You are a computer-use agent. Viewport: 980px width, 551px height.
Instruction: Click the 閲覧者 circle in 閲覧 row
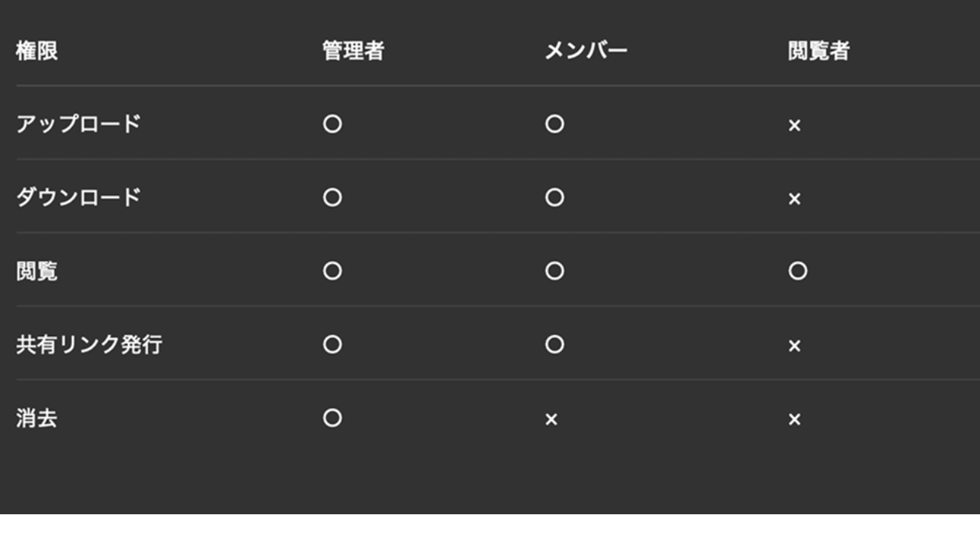tap(798, 271)
